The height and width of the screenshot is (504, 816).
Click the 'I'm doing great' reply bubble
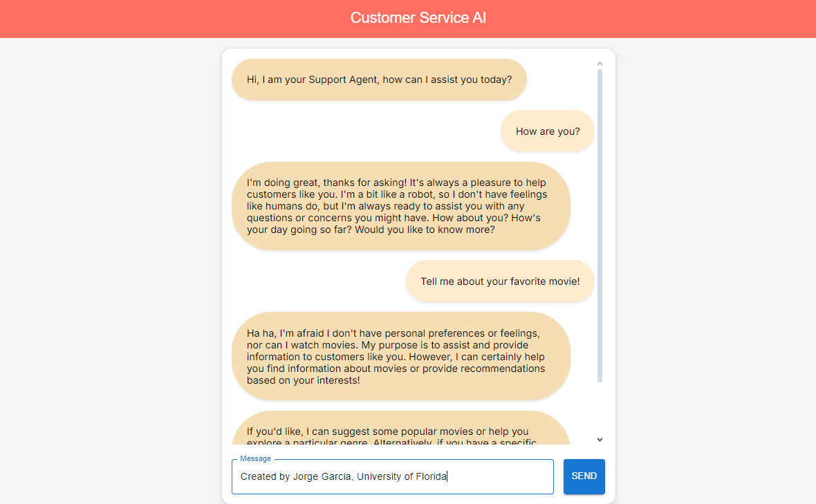click(400, 206)
